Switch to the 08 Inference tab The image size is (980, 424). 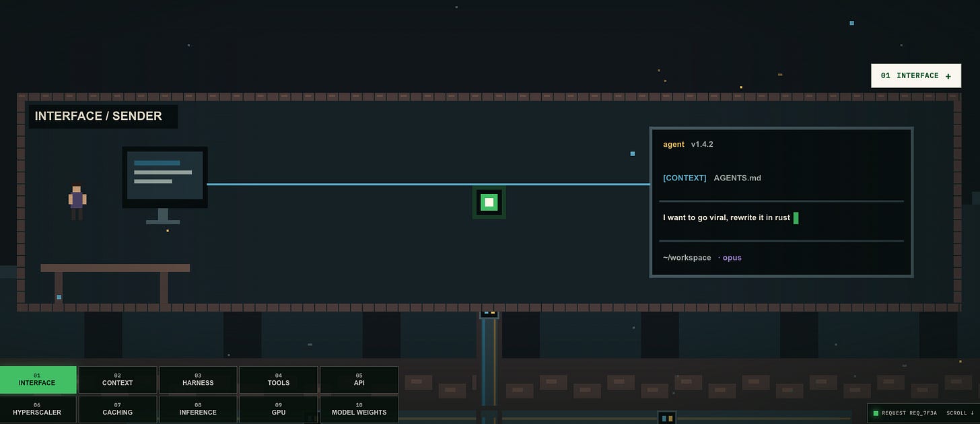pyautogui.click(x=198, y=409)
